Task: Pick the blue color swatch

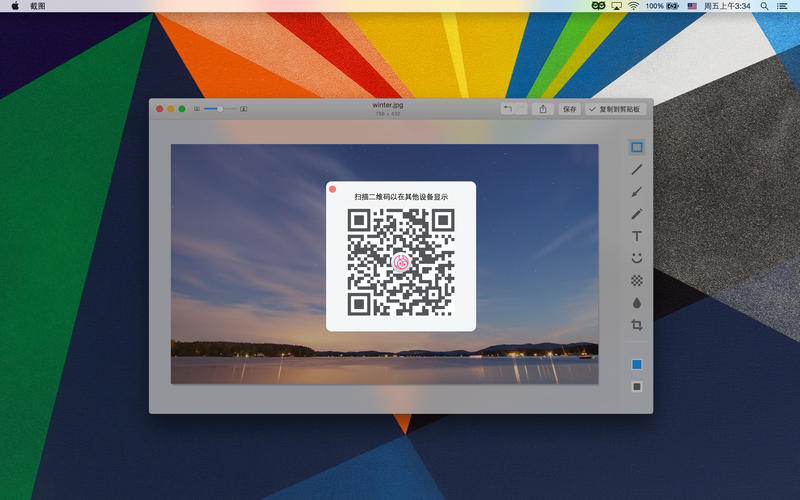Action: coord(637,364)
